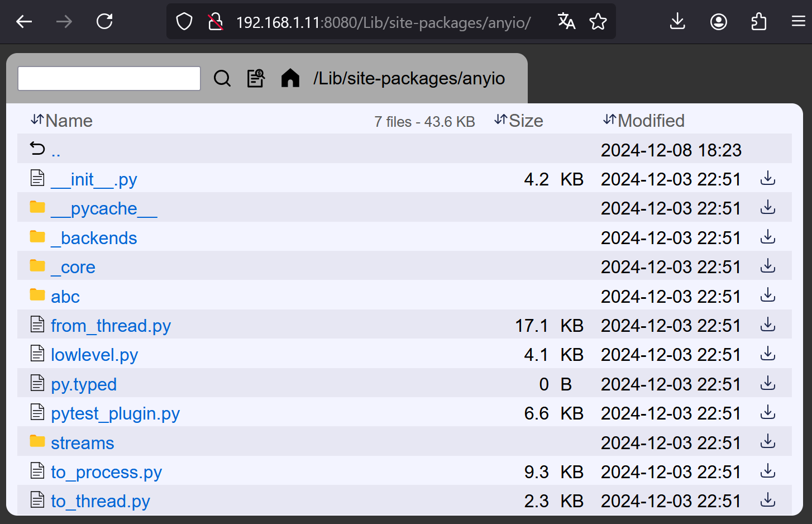Screen dimensions: 812x524
Task: Download _core folder via its icon
Action: [768, 266]
